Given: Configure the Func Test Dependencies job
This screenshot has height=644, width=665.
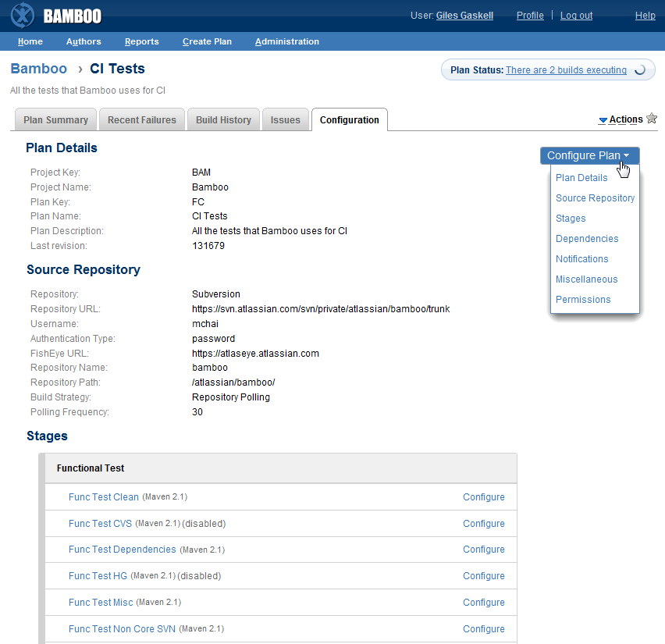Looking at the screenshot, I should 483,550.
